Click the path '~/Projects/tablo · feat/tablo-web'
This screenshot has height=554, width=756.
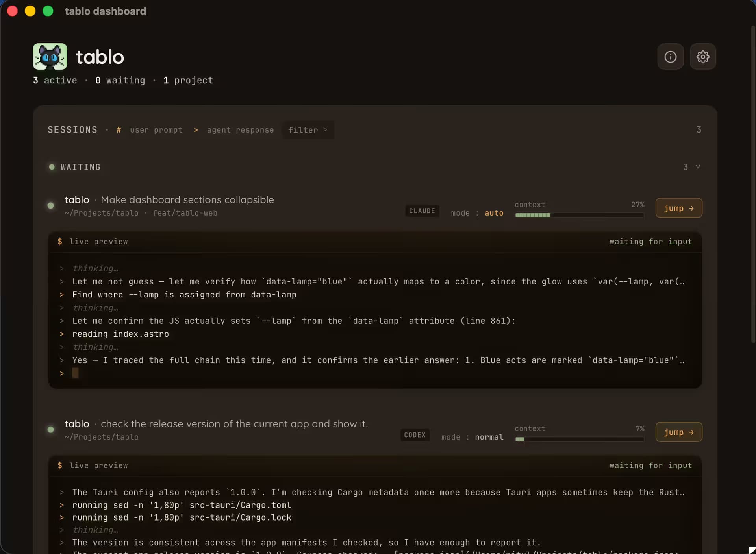(x=141, y=213)
